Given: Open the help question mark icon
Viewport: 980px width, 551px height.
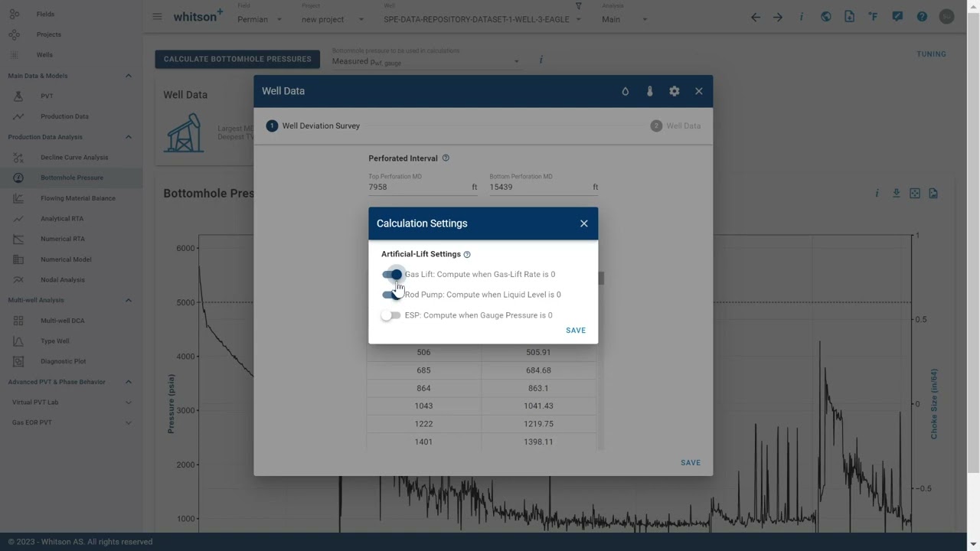Looking at the screenshot, I should click(922, 17).
